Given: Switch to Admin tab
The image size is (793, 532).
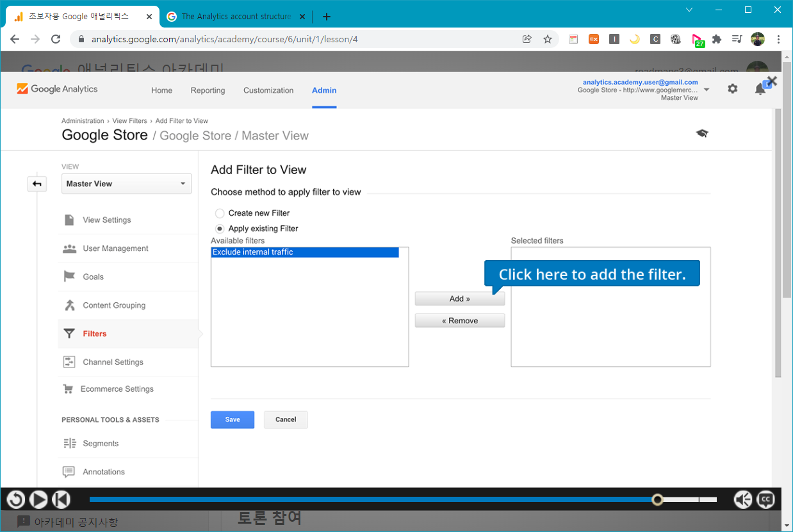Looking at the screenshot, I should click(324, 91).
